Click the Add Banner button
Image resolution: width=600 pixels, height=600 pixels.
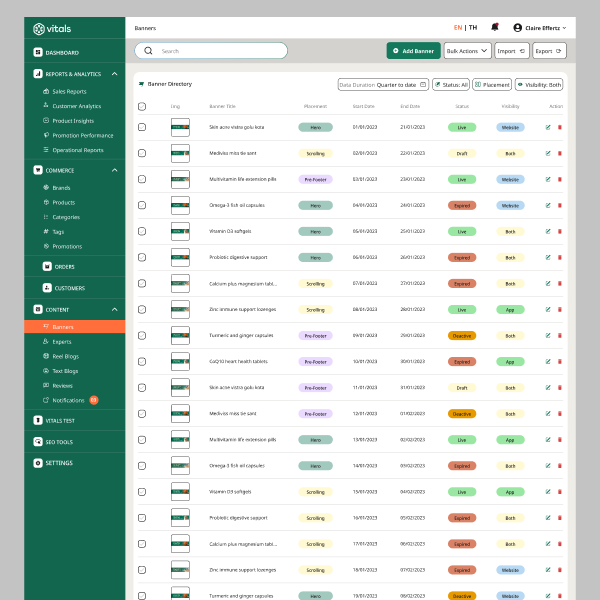[x=413, y=51]
